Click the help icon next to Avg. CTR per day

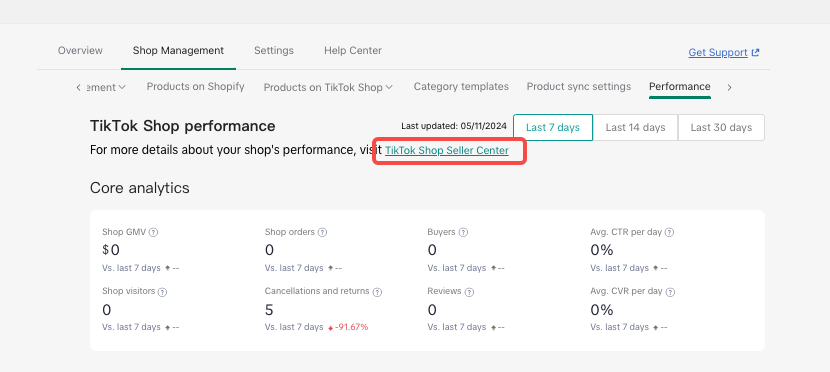coord(669,232)
